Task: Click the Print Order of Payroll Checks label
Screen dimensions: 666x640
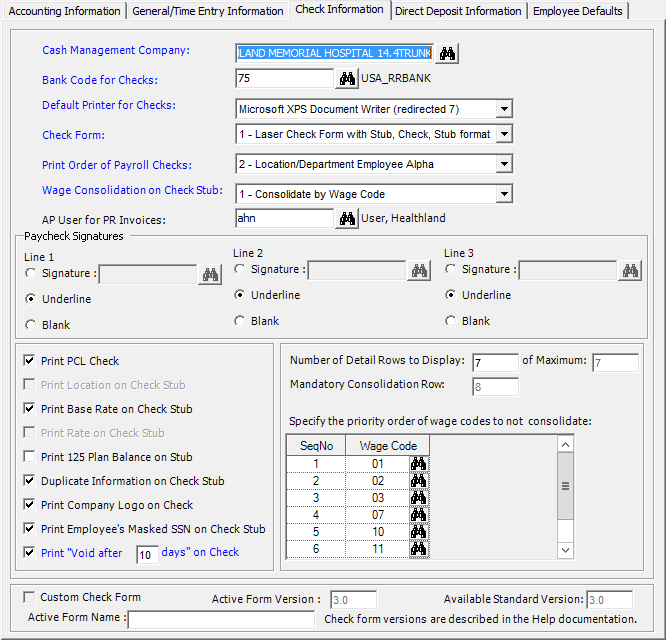Action: click(x=117, y=165)
